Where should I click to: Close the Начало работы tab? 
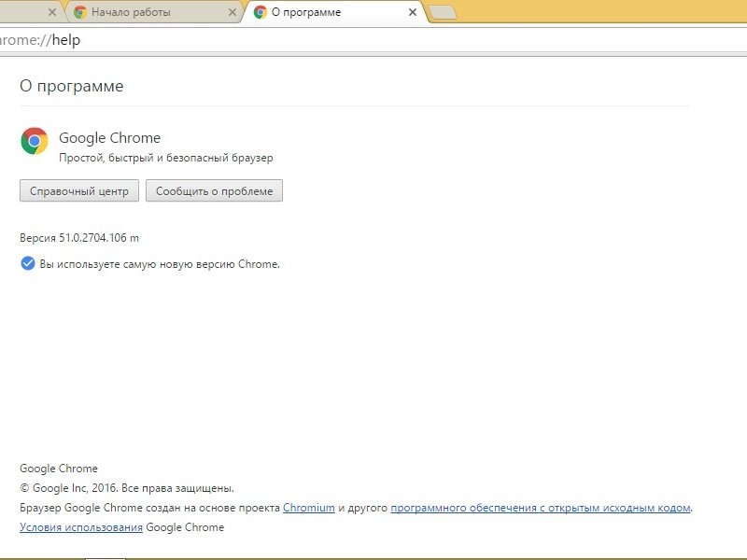233,12
